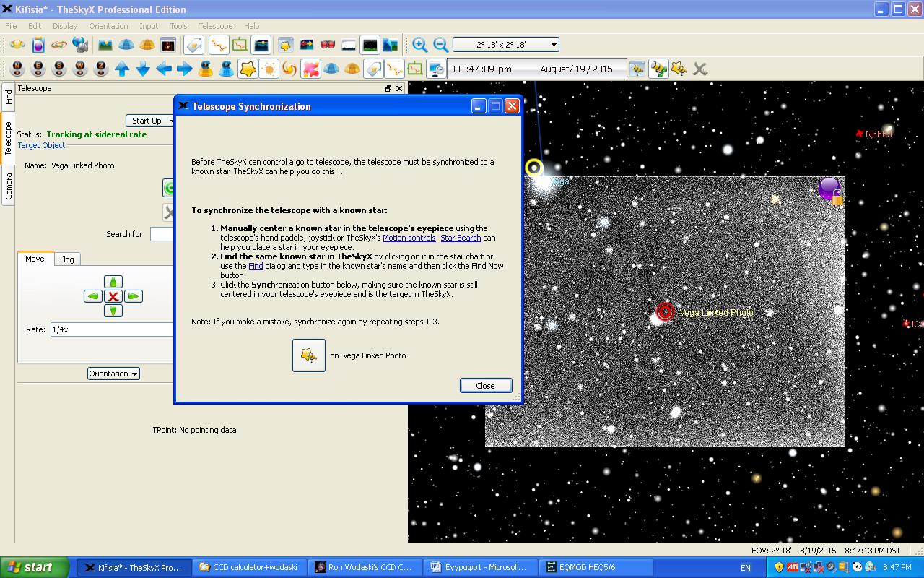
Task: Look at zenith with the Z button
Action: coord(101,69)
